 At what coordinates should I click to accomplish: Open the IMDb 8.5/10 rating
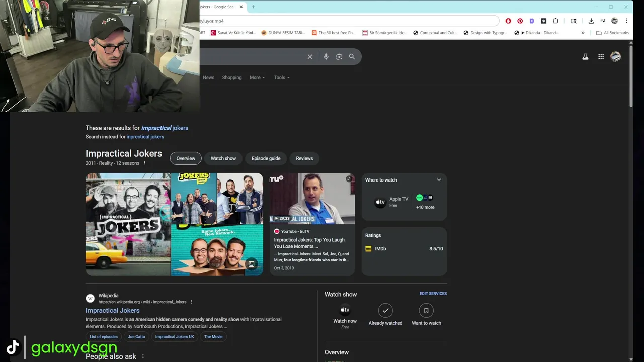point(404,249)
